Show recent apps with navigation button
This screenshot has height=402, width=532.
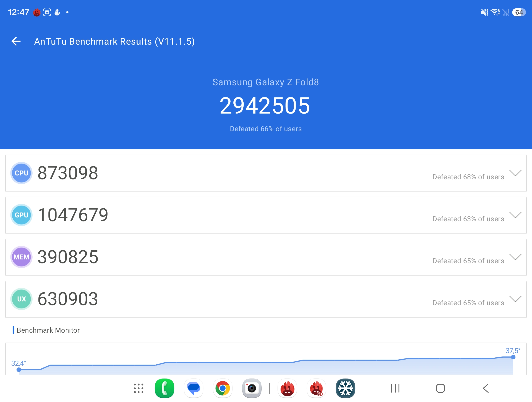(x=395, y=388)
